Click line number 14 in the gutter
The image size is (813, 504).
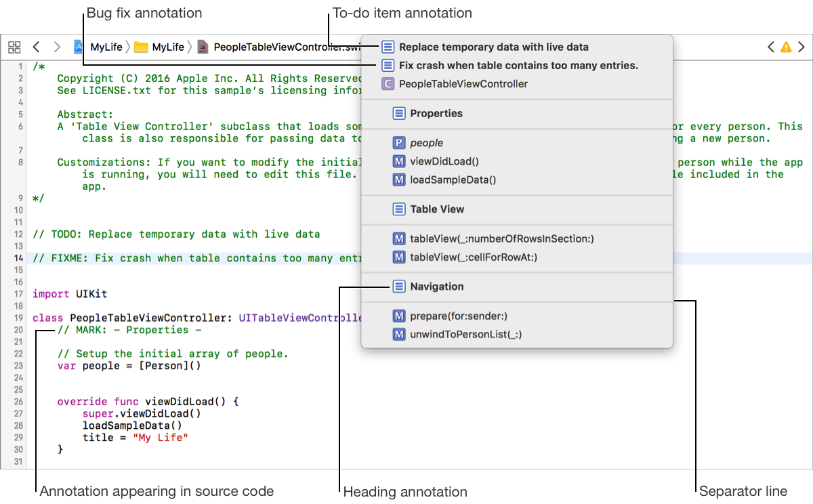coord(18,258)
